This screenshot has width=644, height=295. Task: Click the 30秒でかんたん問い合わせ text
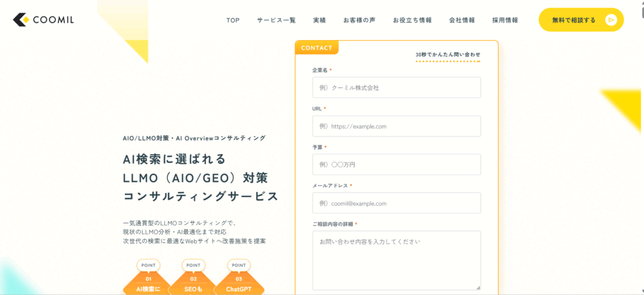point(448,54)
